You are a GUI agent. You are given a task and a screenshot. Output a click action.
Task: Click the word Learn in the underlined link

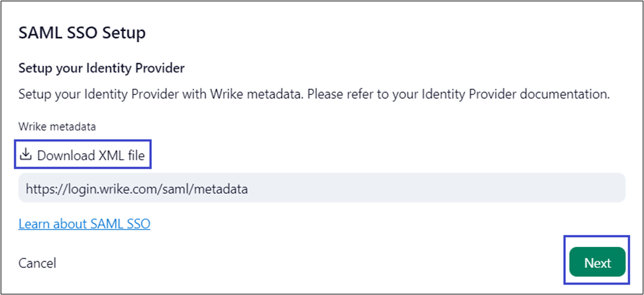pyautogui.click(x=34, y=224)
